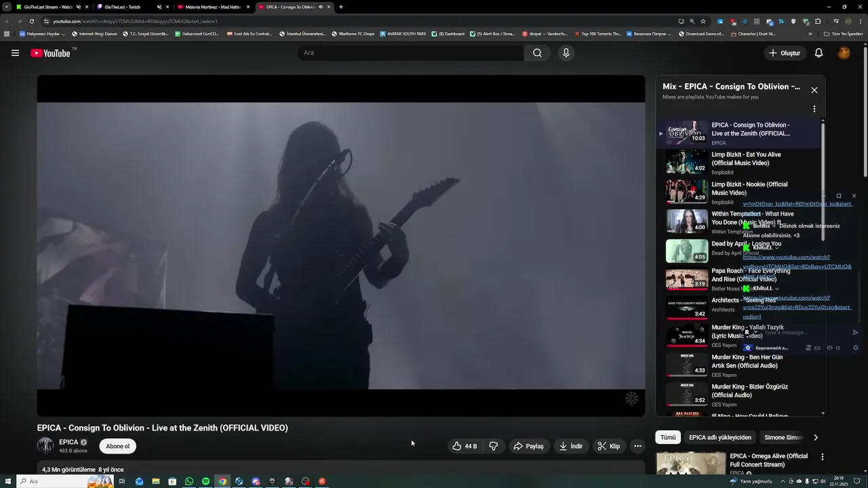Open the AVATAR SOUTH PARK bookmark

(403, 33)
